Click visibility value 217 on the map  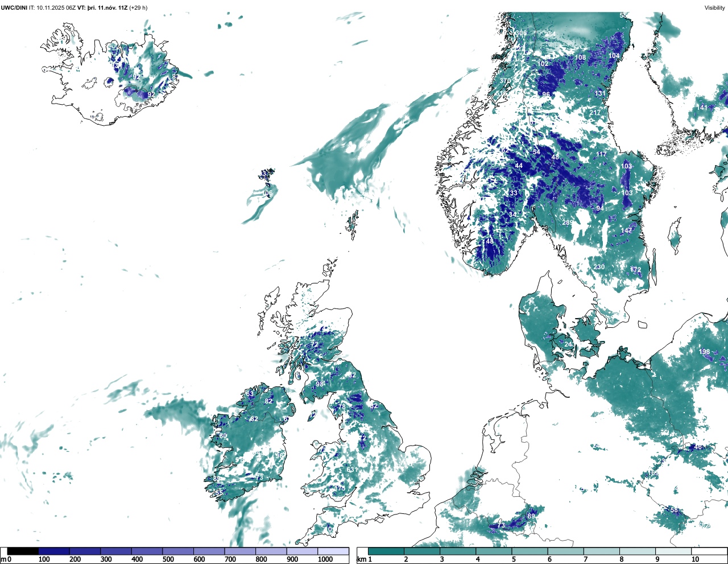click(595, 113)
